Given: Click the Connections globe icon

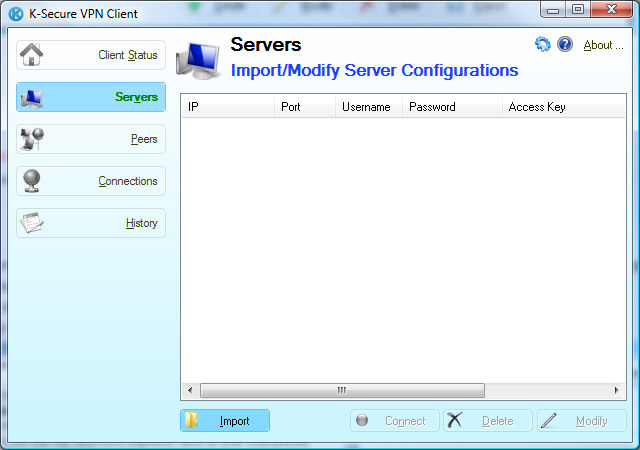Looking at the screenshot, I should point(32,181).
